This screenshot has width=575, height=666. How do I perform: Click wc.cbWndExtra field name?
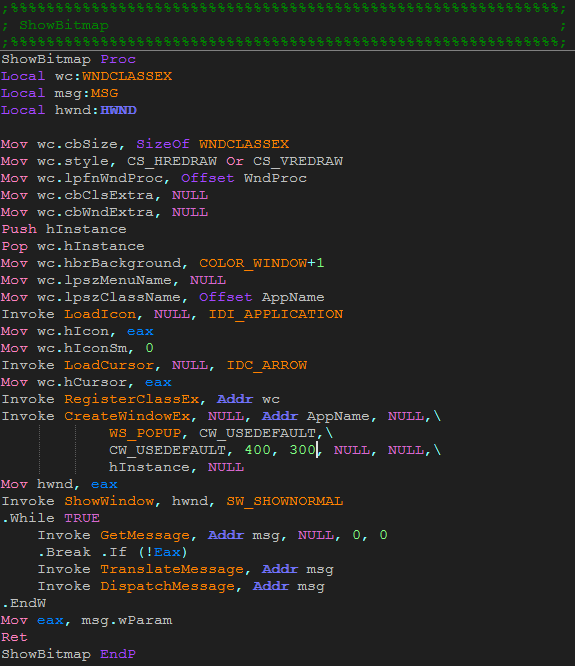pyautogui.click(x=96, y=212)
